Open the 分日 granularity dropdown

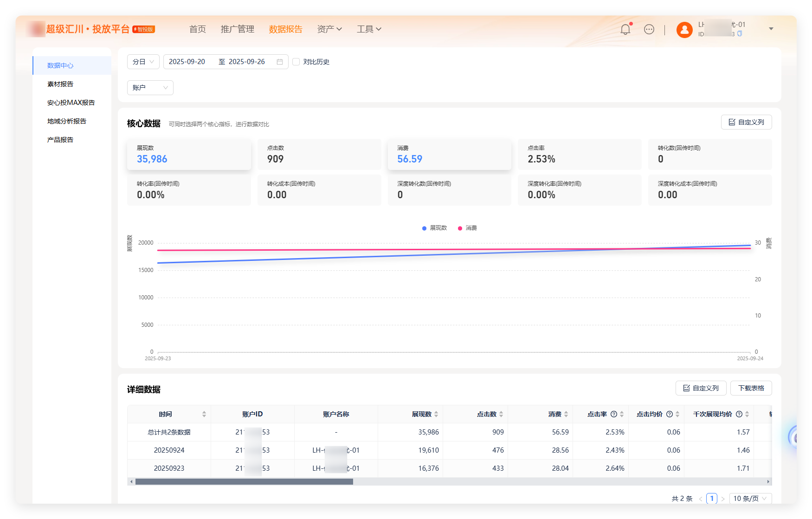pyautogui.click(x=143, y=62)
